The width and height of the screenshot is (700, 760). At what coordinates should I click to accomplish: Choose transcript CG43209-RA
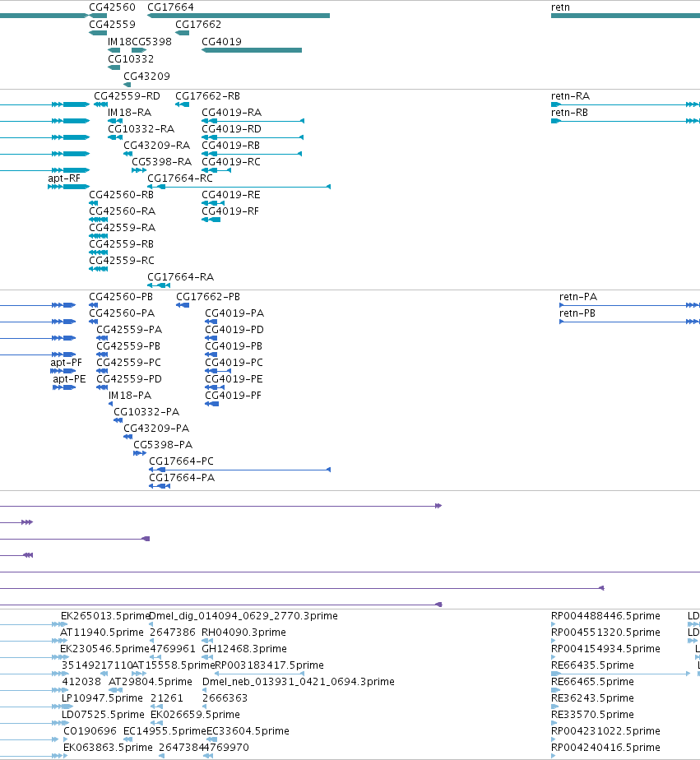coord(156,146)
